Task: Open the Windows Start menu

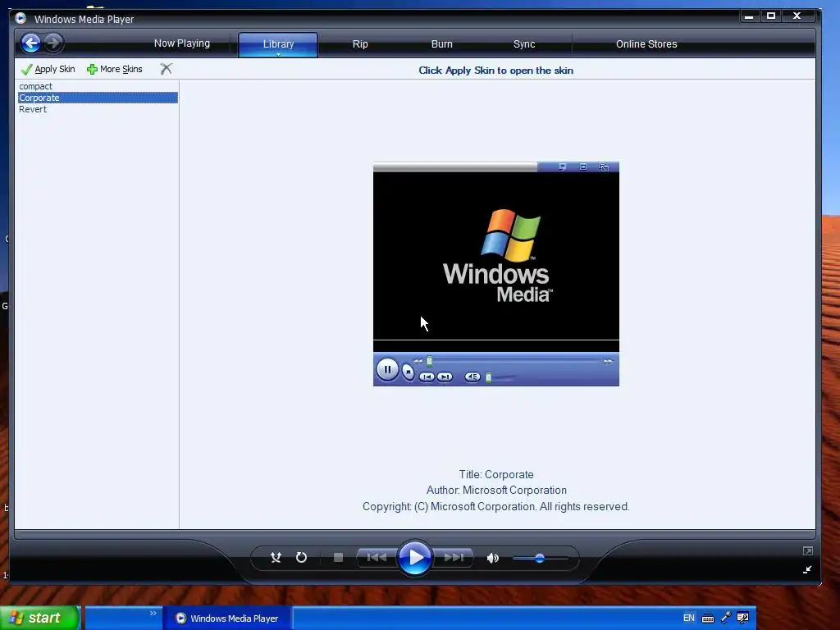Action: (40, 618)
